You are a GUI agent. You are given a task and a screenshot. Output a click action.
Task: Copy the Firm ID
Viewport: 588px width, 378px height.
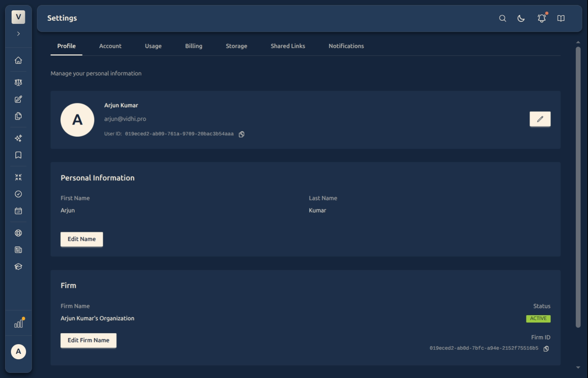[x=546, y=349]
